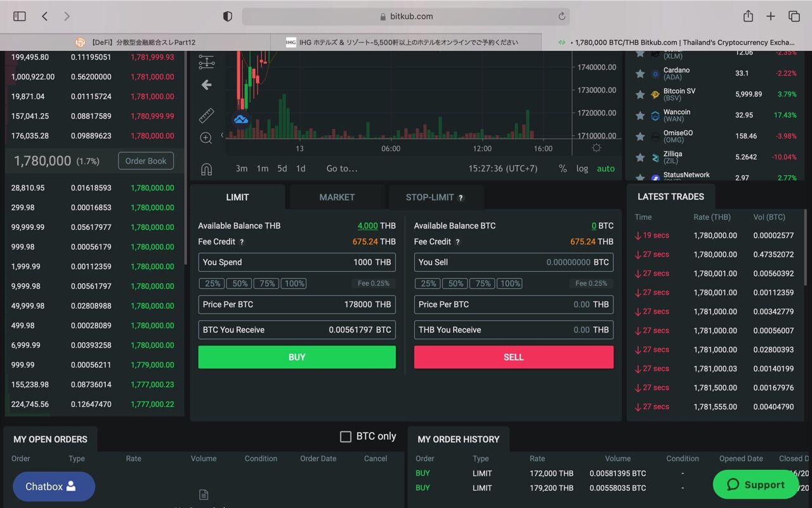This screenshot has height=508, width=812.
Task: Click the STOP-LIMIT help question mark
Action: [x=461, y=197]
